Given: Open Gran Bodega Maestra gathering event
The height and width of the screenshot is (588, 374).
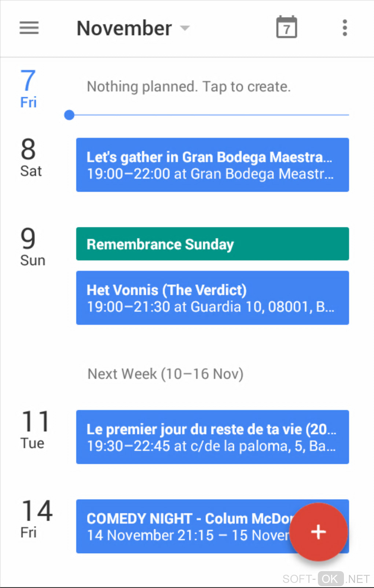Looking at the screenshot, I should coord(212,165).
